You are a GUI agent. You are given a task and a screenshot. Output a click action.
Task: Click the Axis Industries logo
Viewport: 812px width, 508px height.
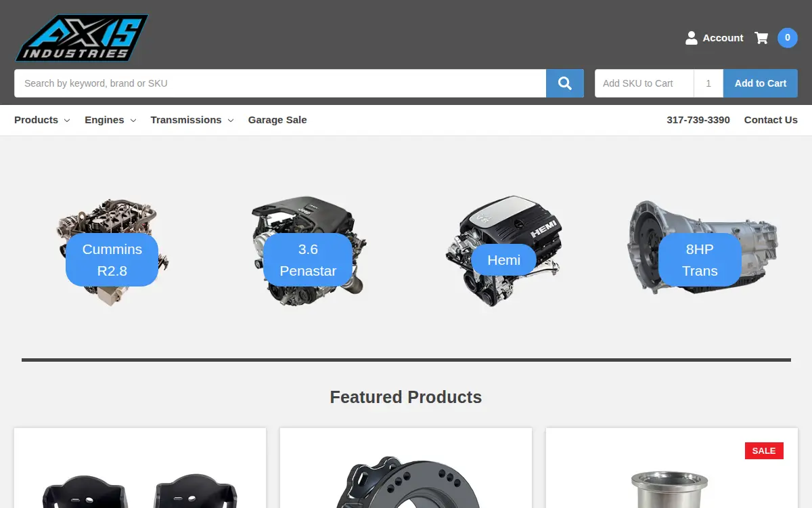(x=81, y=38)
